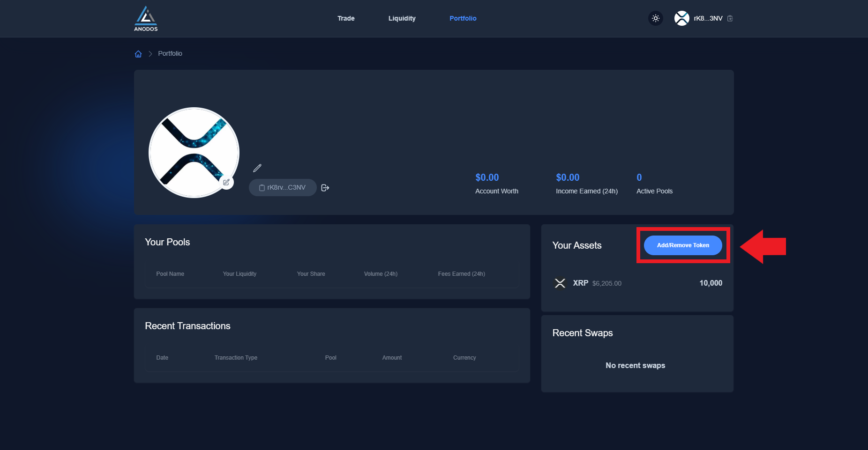Select the Portfolio tab
This screenshot has width=868, height=450.
pyautogui.click(x=463, y=18)
